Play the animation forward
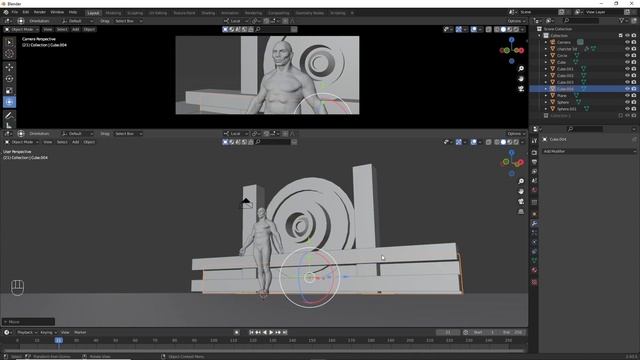The image size is (640, 360). click(x=271, y=332)
